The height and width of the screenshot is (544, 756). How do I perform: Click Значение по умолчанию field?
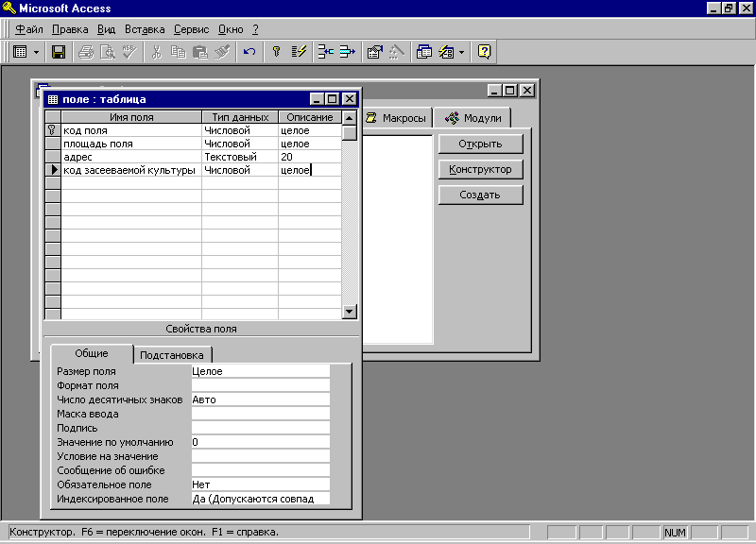261,442
